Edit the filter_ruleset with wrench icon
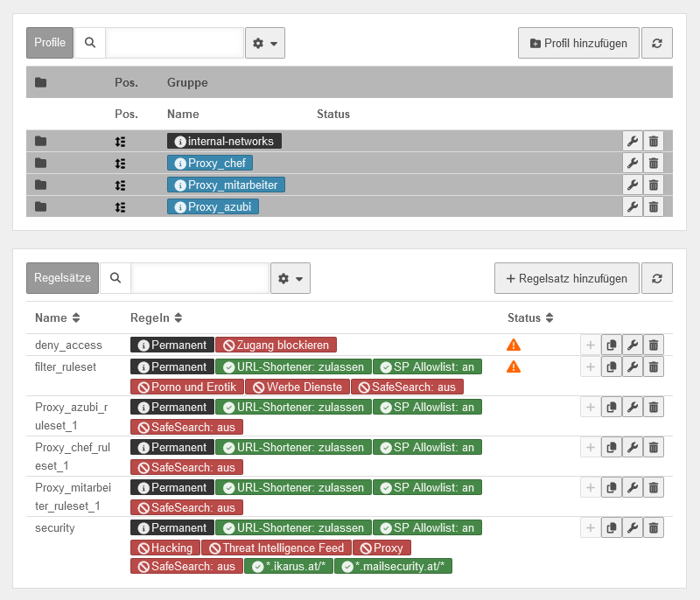 click(x=632, y=366)
